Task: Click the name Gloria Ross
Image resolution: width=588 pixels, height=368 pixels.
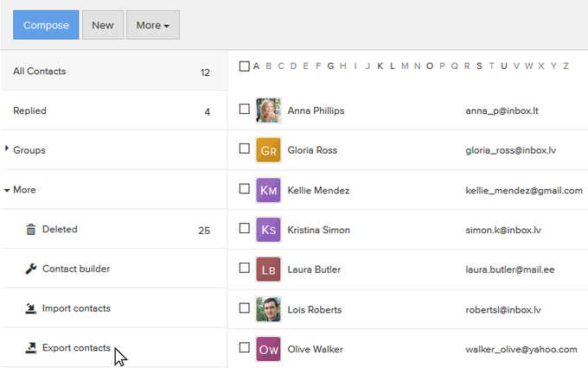Action: point(312,150)
